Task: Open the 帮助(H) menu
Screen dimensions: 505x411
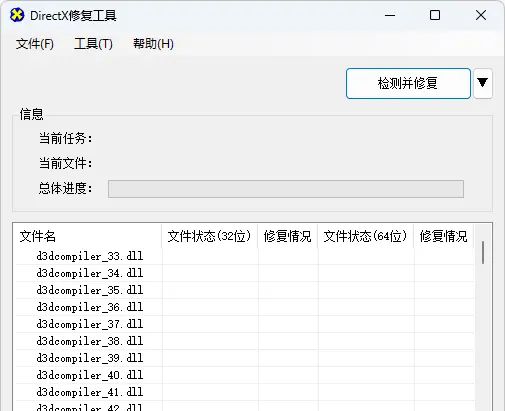Action: [x=153, y=44]
